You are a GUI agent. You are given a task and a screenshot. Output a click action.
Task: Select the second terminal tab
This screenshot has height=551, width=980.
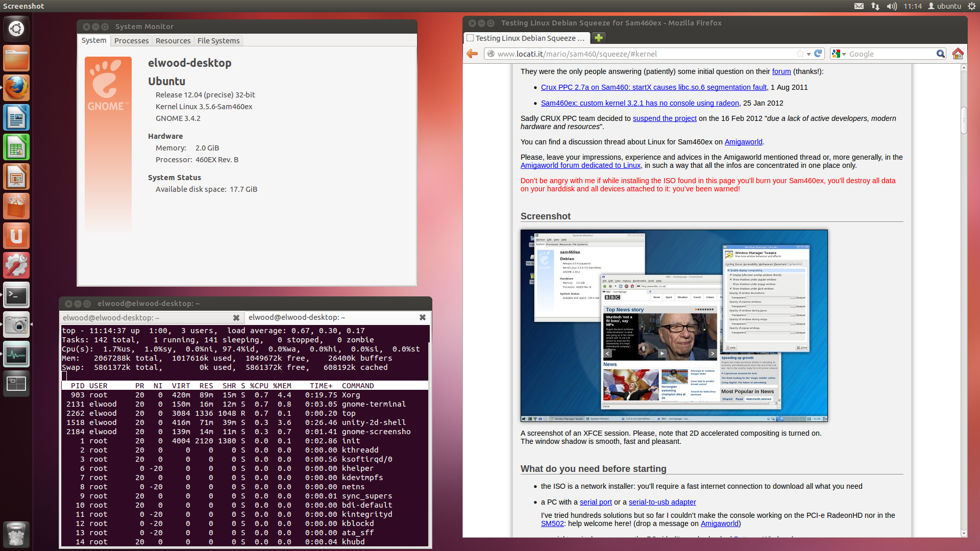click(337, 317)
